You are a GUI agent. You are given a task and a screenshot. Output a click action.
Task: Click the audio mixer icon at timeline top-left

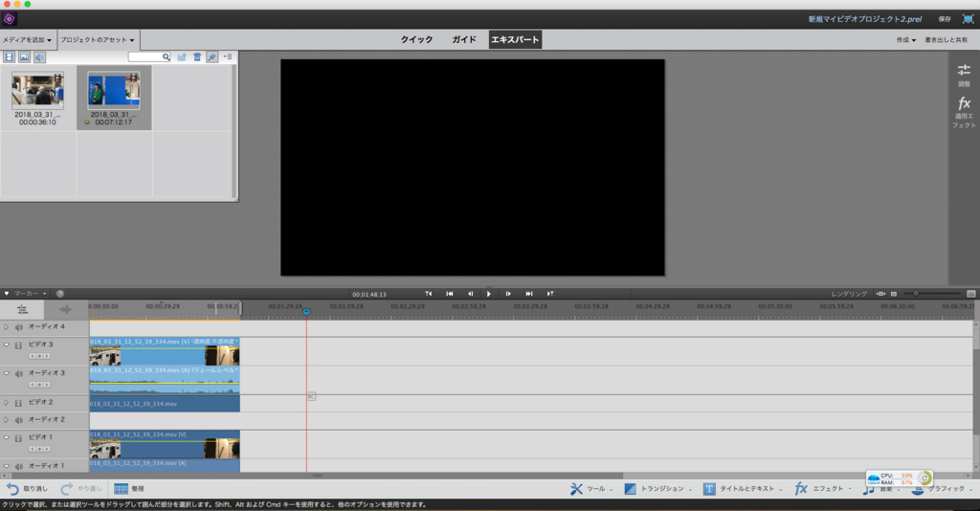22,309
